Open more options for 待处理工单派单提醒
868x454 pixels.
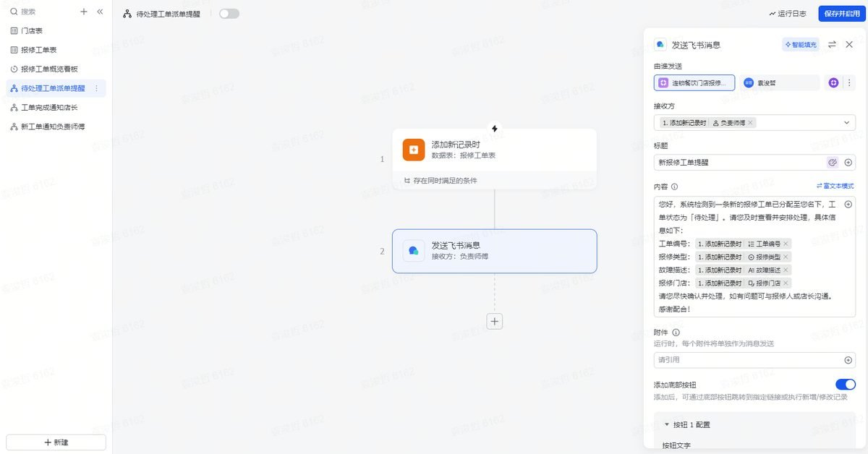point(97,88)
